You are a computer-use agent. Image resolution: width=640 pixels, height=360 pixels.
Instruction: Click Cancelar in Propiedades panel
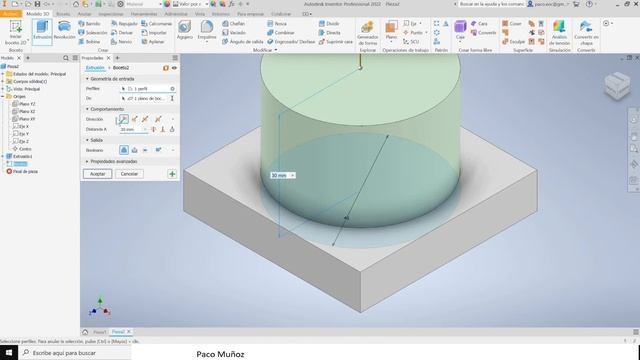(129, 174)
